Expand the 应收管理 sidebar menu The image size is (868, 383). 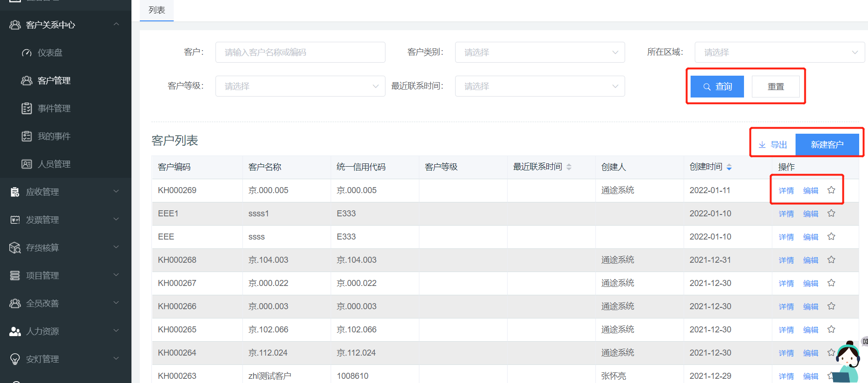click(x=65, y=192)
